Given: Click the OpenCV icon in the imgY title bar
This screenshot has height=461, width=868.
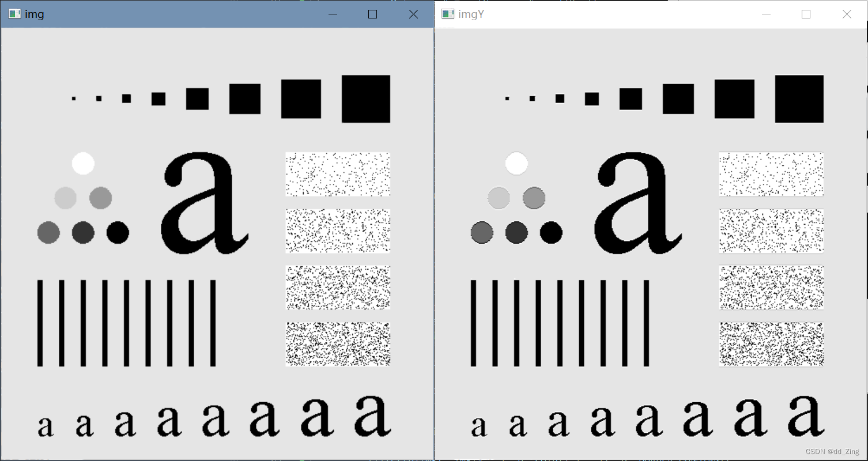Looking at the screenshot, I should point(447,13).
